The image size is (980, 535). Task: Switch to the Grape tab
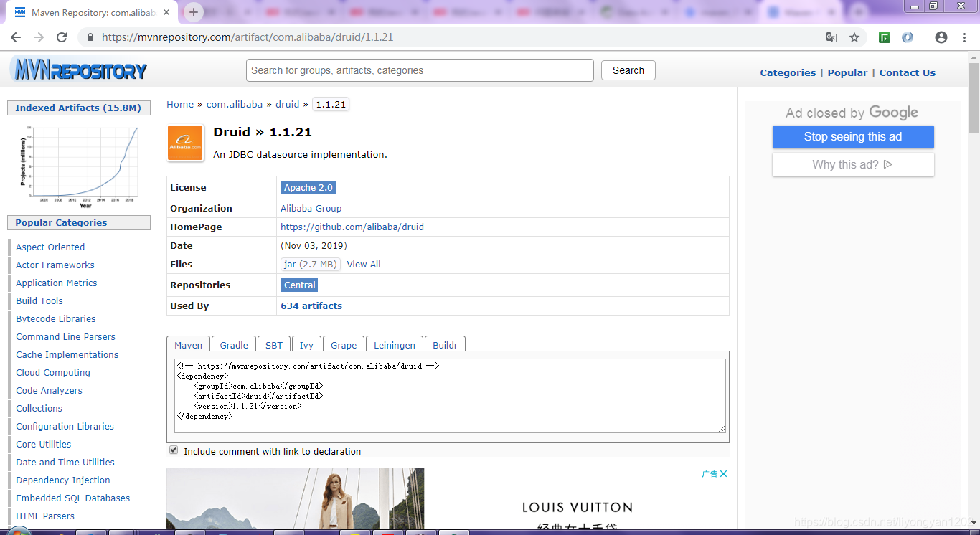(x=344, y=344)
